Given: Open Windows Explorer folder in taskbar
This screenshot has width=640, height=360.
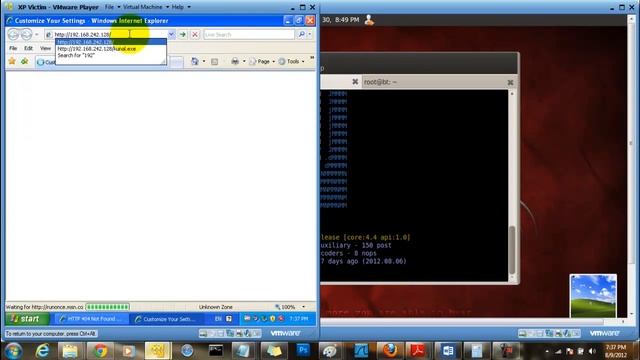Looking at the screenshot, I should click(70, 351).
